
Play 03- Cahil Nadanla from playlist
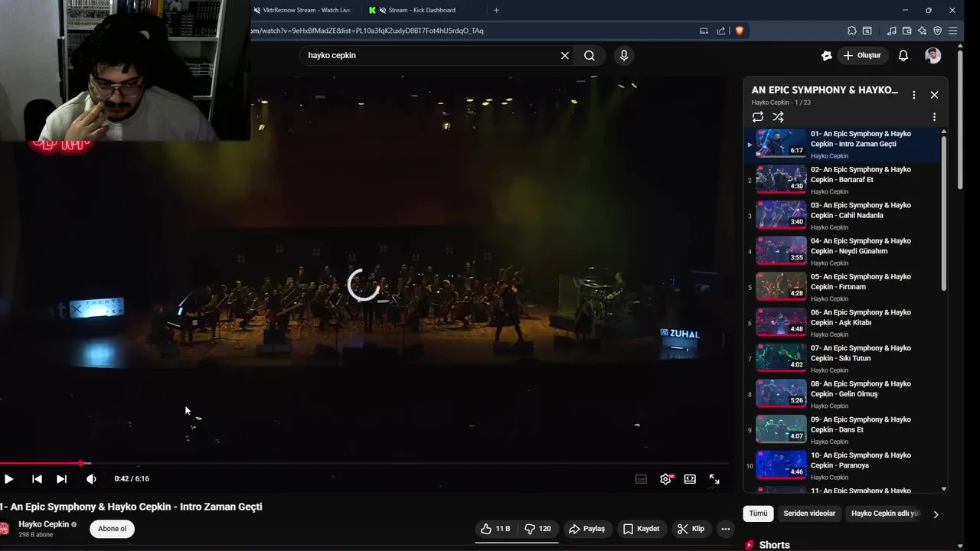tap(842, 217)
